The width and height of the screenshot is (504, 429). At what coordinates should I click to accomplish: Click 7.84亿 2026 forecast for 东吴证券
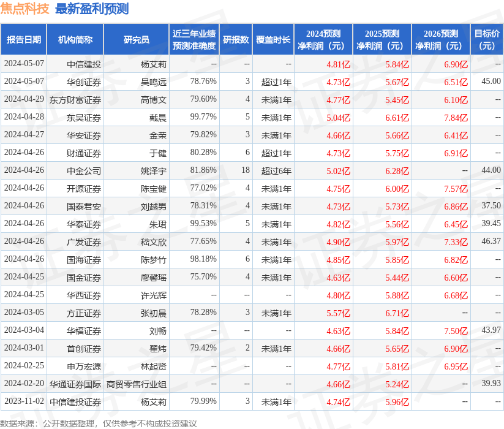456,118
